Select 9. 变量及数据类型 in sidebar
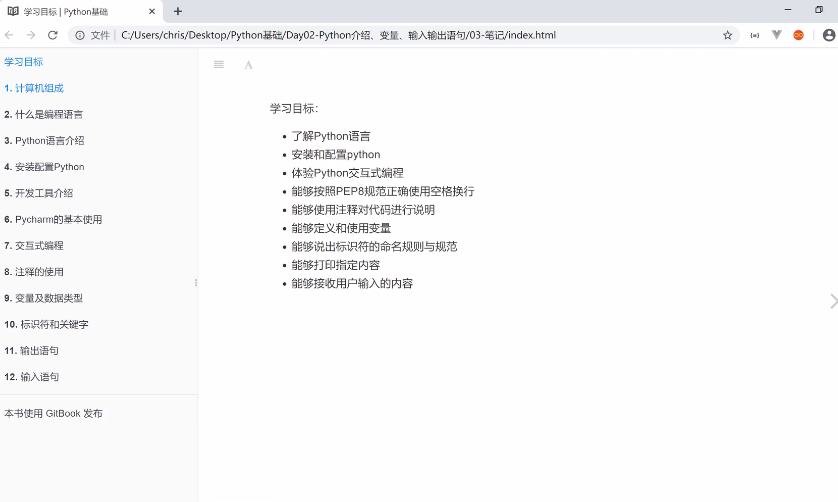 pyautogui.click(x=43, y=298)
